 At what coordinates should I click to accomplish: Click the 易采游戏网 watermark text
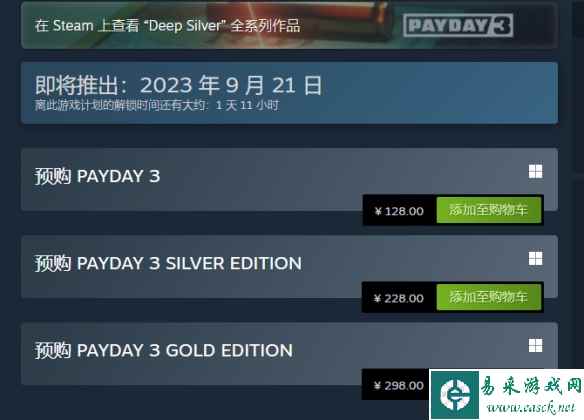click(x=530, y=386)
